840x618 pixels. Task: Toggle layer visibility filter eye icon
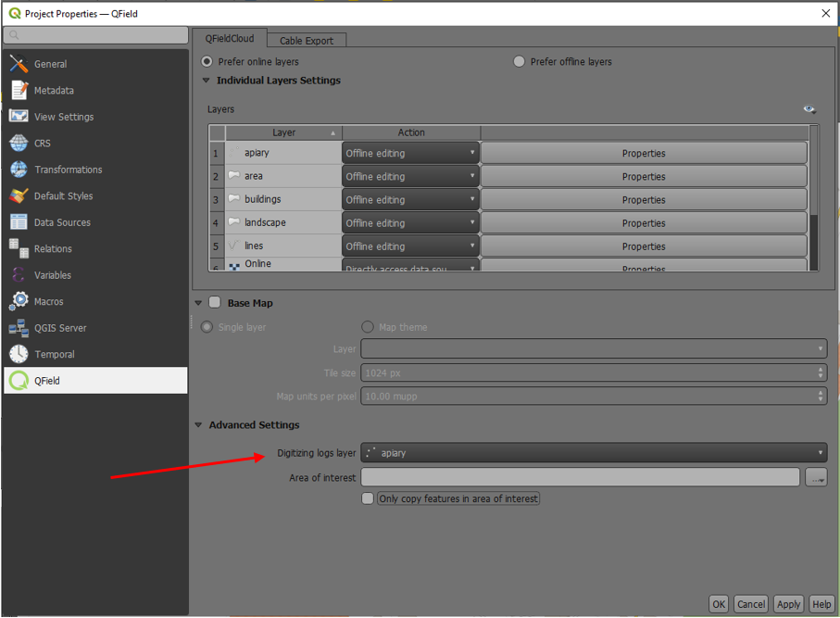tap(809, 109)
